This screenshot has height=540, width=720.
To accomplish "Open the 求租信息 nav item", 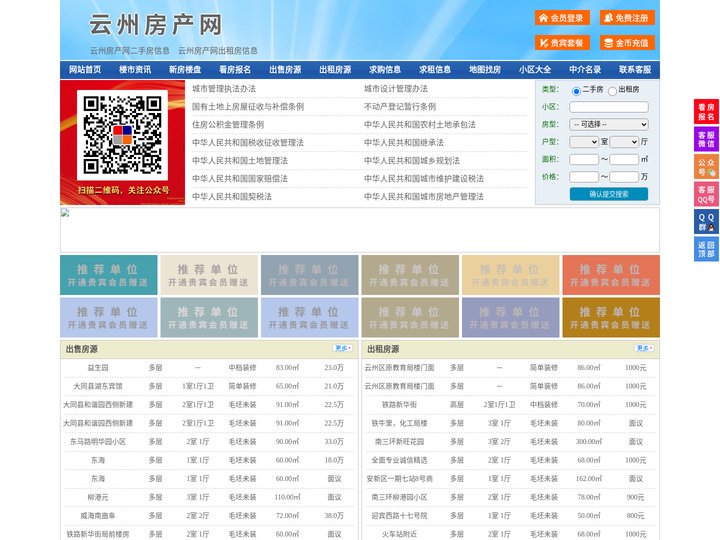I will pos(435,69).
